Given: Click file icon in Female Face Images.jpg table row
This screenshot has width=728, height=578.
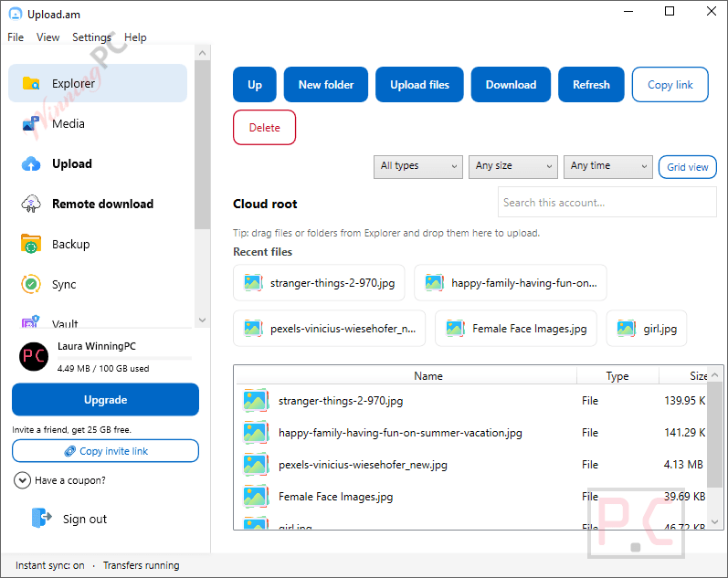Looking at the screenshot, I should 257,497.
